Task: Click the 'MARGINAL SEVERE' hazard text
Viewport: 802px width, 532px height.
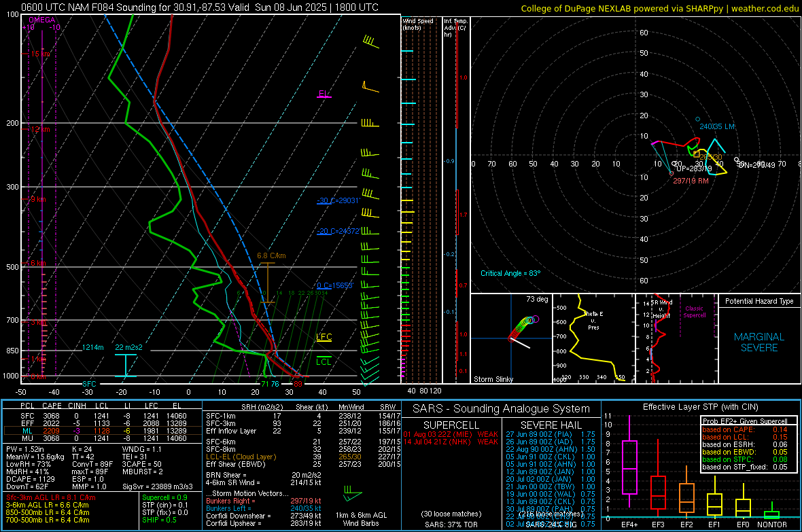Action: [x=759, y=342]
